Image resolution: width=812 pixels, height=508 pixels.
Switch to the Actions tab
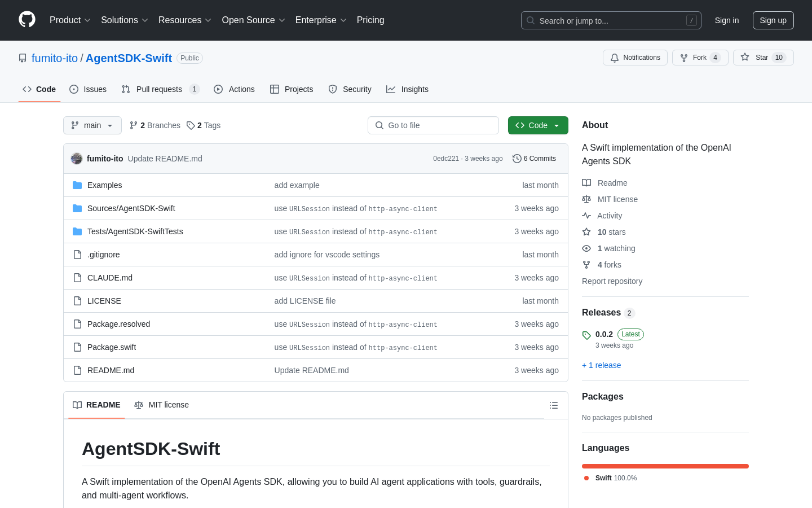pyautogui.click(x=234, y=89)
